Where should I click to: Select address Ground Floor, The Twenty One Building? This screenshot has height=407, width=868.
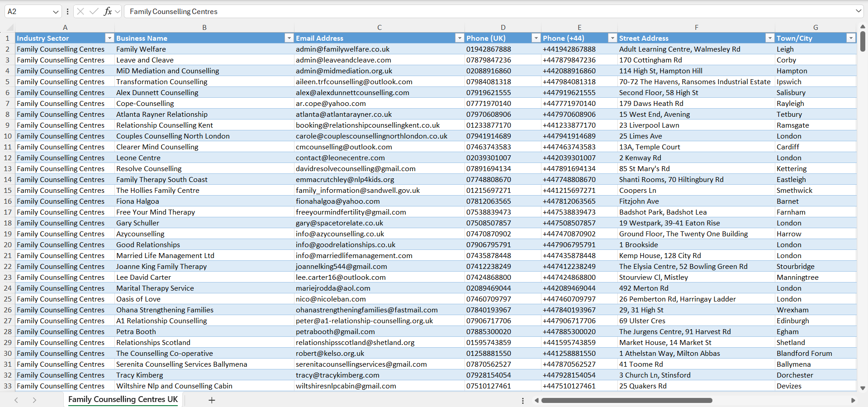(697, 234)
